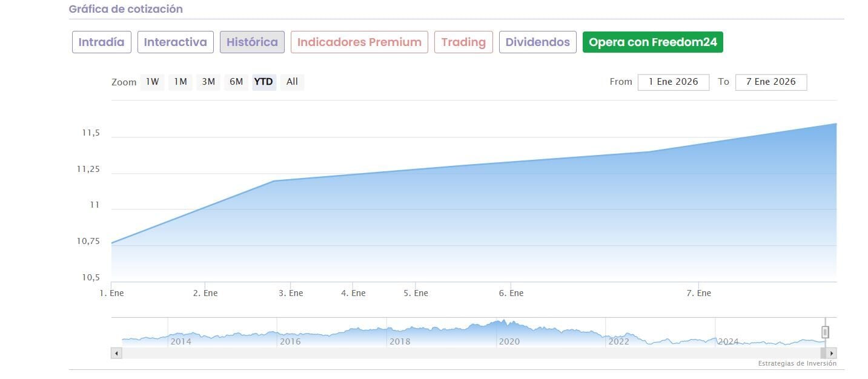Open the Intradía chart tab
Image resolution: width=868 pixels, height=379 pixels.
(101, 42)
